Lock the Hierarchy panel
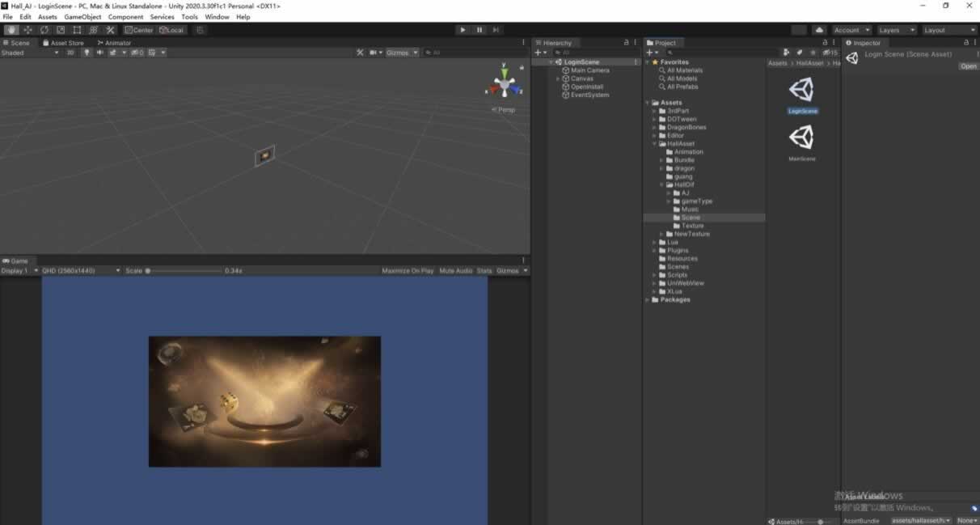 (626, 43)
